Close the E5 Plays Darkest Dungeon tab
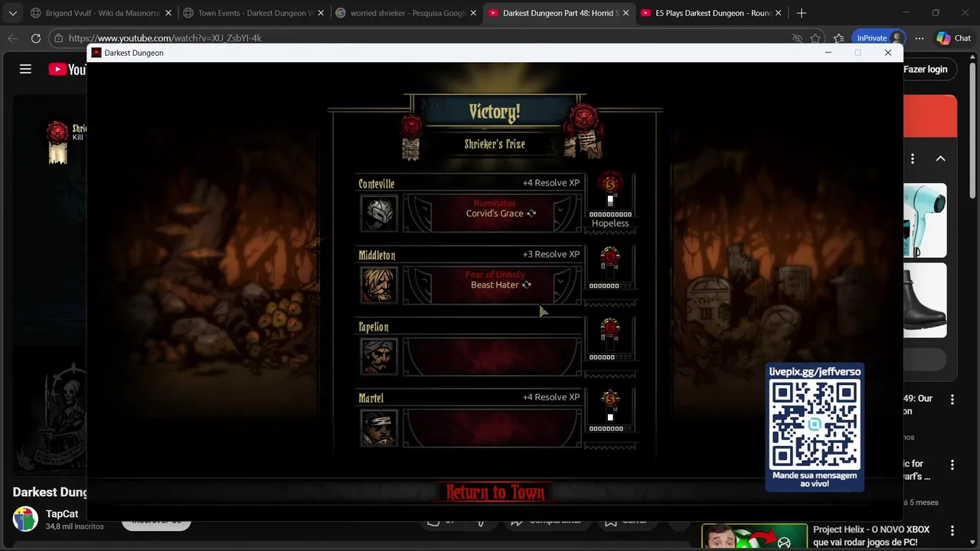This screenshot has width=980, height=551. point(779,13)
